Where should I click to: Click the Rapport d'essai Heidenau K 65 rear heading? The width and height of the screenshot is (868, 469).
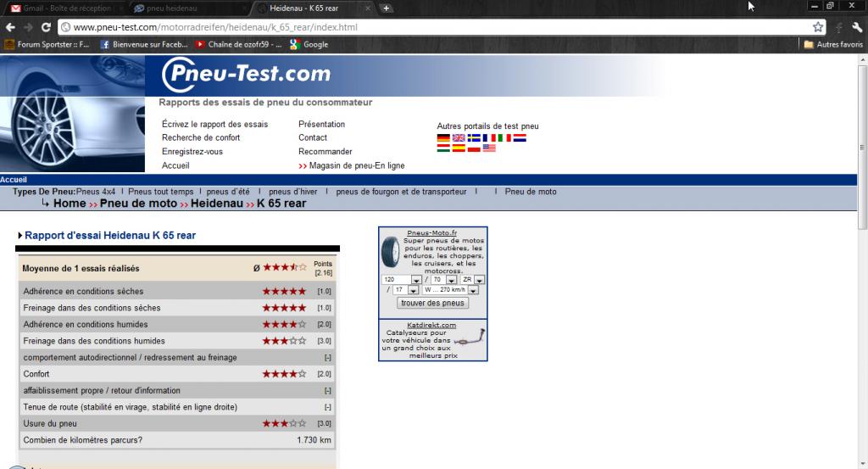pyautogui.click(x=110, y=235)
